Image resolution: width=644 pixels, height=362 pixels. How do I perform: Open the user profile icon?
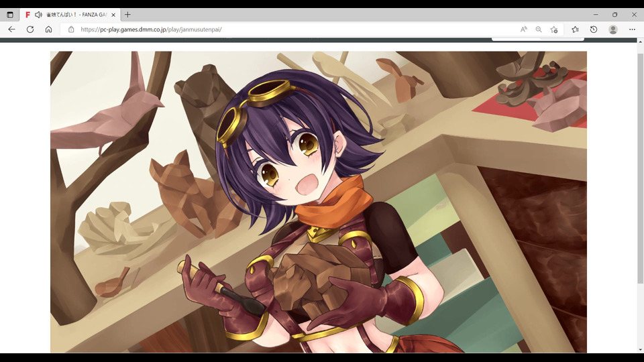click(x=612, y=29)
